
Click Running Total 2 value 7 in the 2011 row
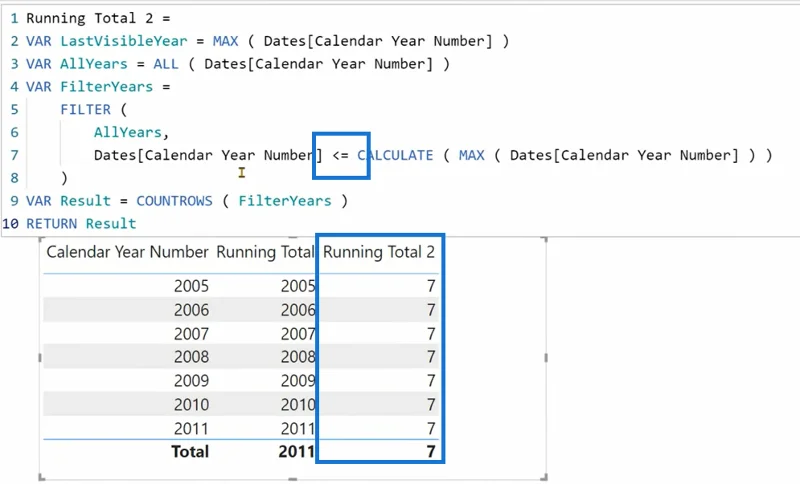pos(431,428)
